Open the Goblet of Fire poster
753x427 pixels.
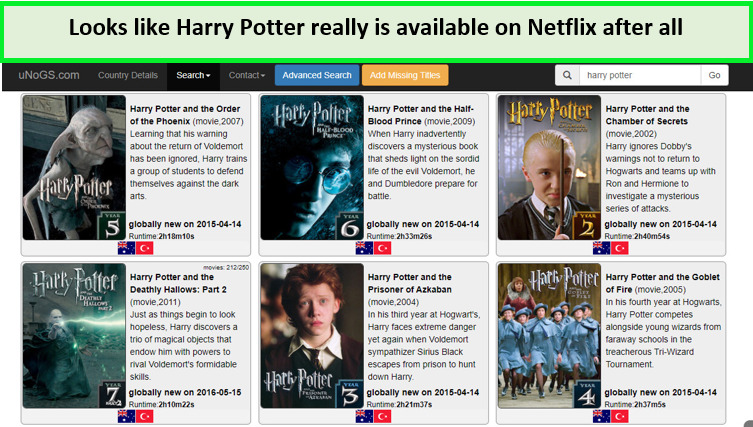(x=549, y=336)
